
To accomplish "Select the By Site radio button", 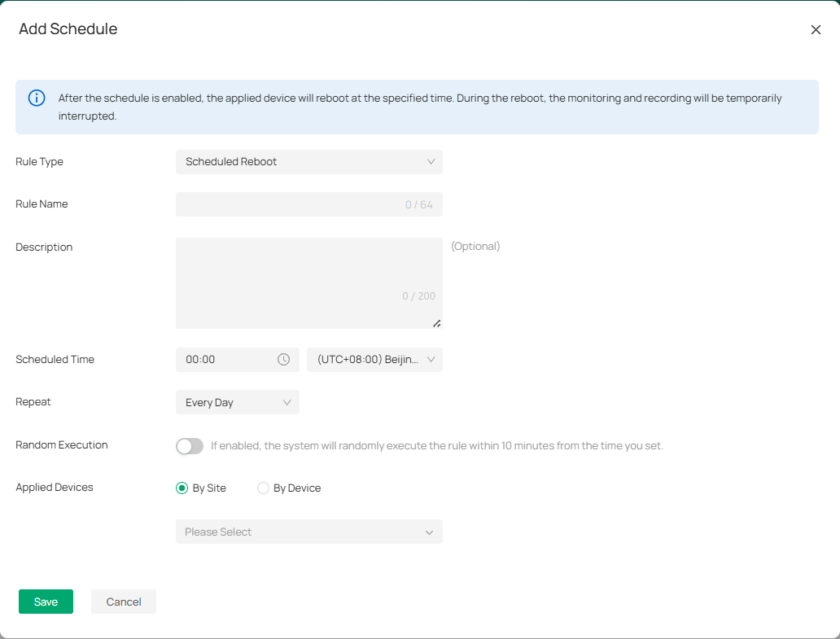I will coord(182,488).
